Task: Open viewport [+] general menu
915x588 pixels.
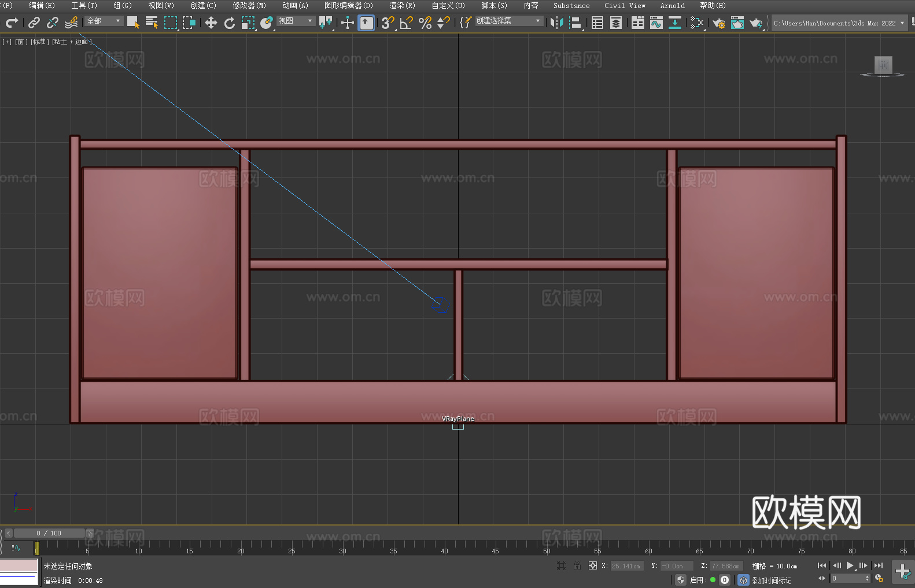Action: 7,42
